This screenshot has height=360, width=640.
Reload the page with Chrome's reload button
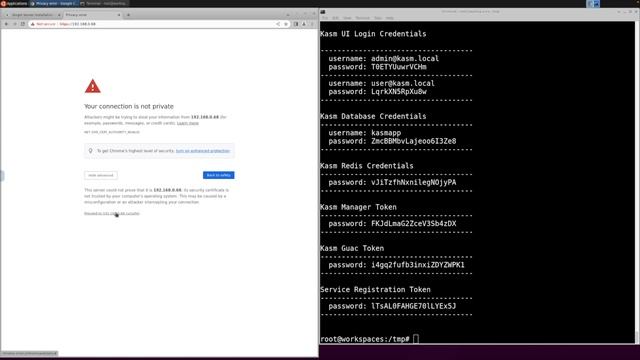click(x=23, y=24)
